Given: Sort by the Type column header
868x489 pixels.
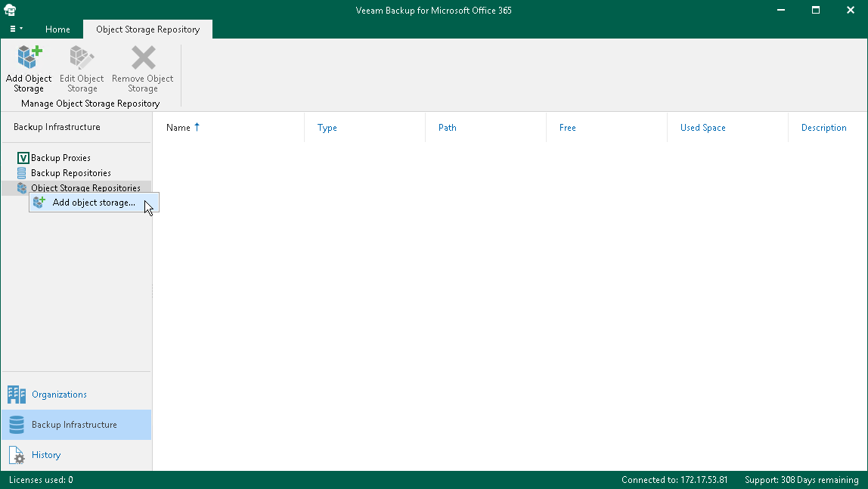Looking at the screenshot, I should click(327, 128).
